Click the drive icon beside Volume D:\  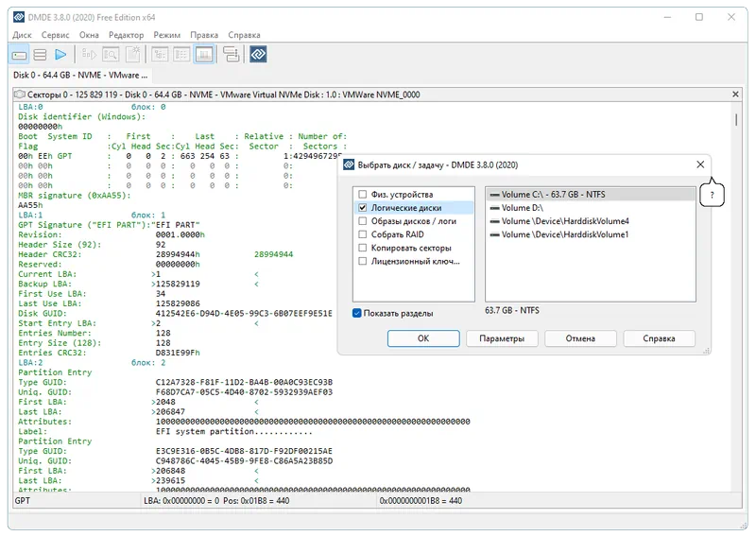tap(494, 208)
